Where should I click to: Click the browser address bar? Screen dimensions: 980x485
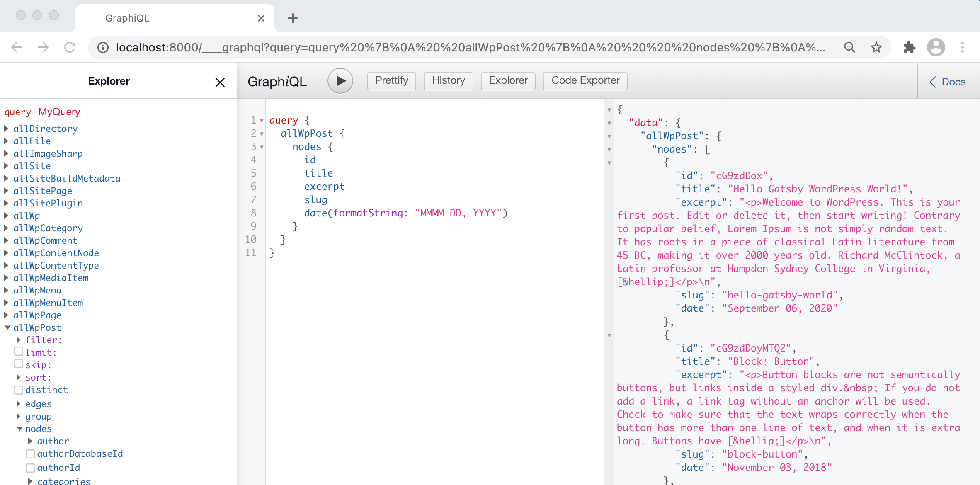click(471, 47)
